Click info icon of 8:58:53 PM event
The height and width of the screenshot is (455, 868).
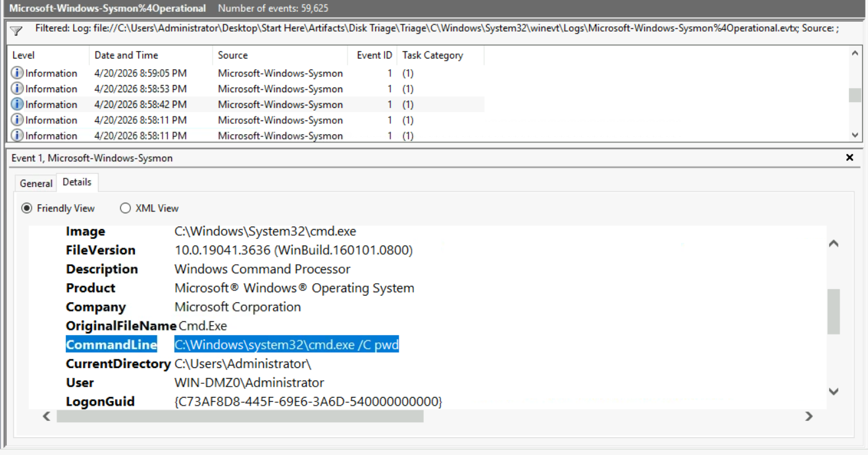(x=17, y=89)
